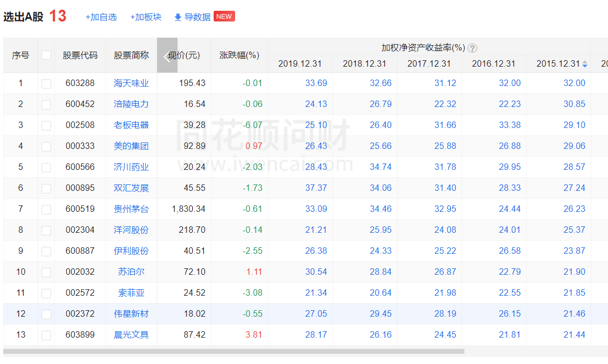608x364 pixels.
Task: Enable checkbox for 洋河股份 row
Action: pos(46,230)
